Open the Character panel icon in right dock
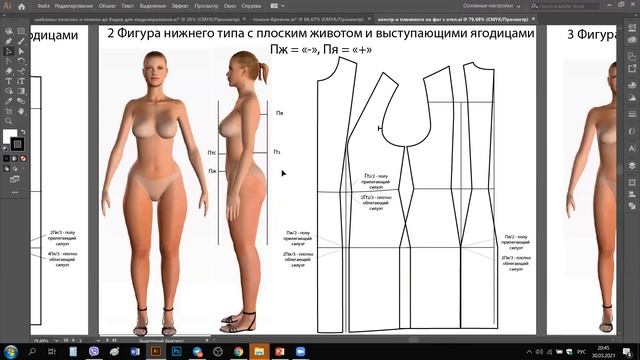The image size is (640, 360). point(632,149)
